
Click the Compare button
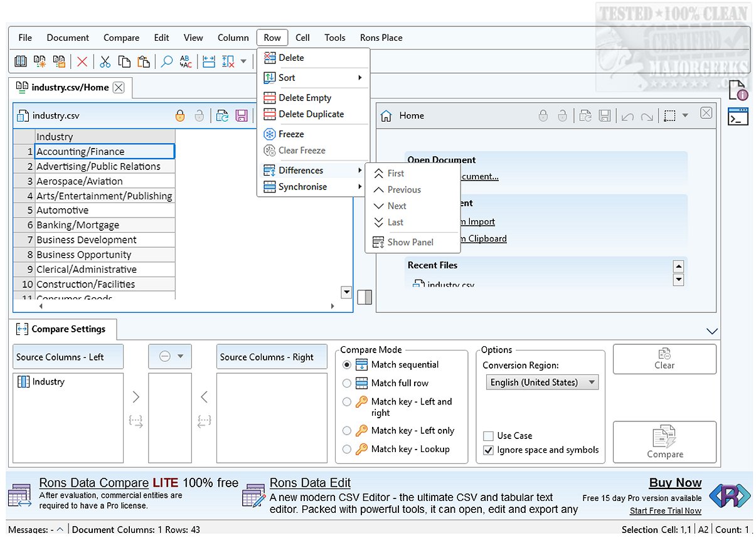[x=664, y=442]
